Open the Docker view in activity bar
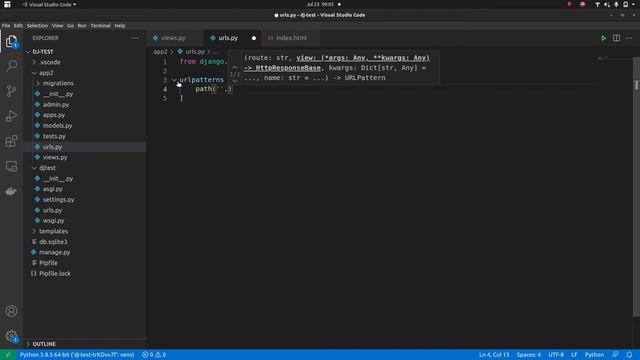640x360 pixels. (11, 191)
